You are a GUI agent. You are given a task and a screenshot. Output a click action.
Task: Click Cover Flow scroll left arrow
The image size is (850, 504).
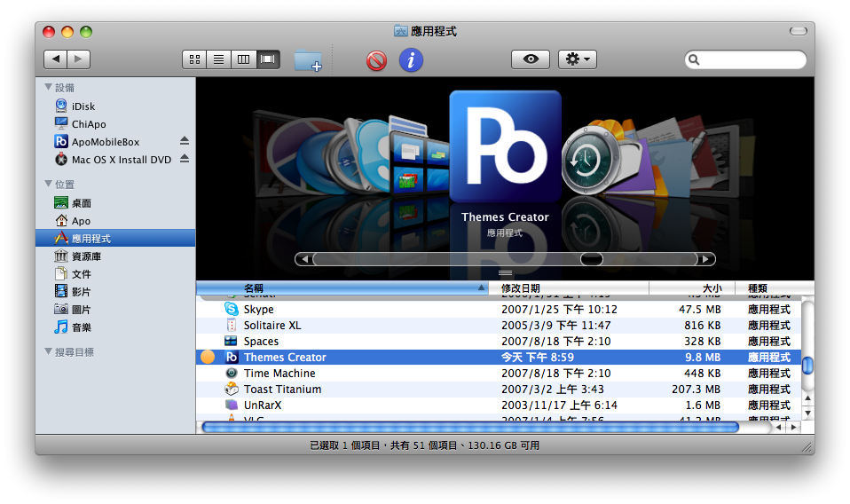304,259
